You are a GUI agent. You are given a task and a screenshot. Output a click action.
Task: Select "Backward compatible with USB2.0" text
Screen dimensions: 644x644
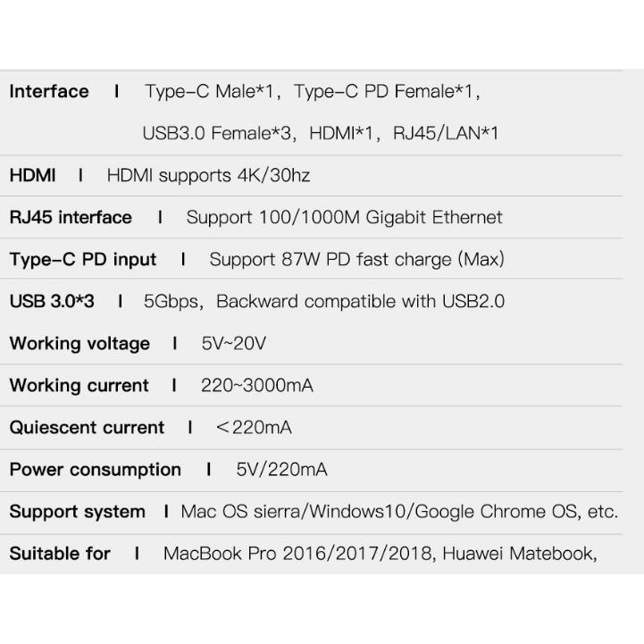point(360,301)
